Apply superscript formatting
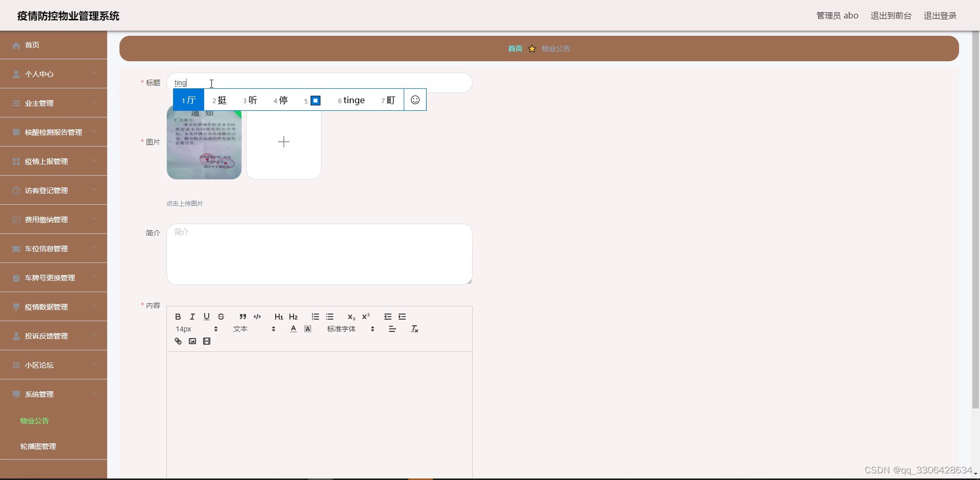This screenshot has height=480, width=980. [x=365, y=317]
